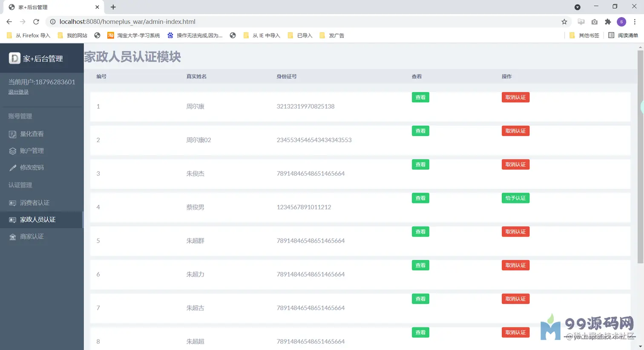Click 取消认证 for 周尔康02
644x350 pixels.
[515, 131]
